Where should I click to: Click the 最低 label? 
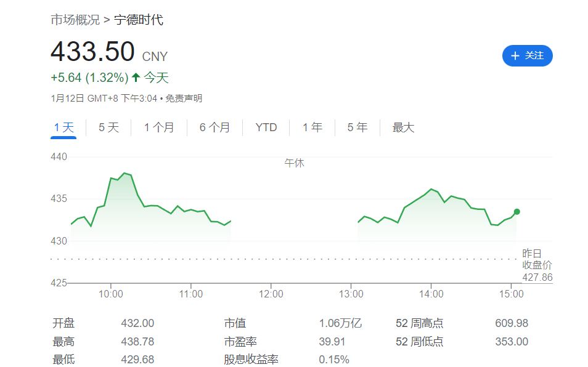(63, 360)
